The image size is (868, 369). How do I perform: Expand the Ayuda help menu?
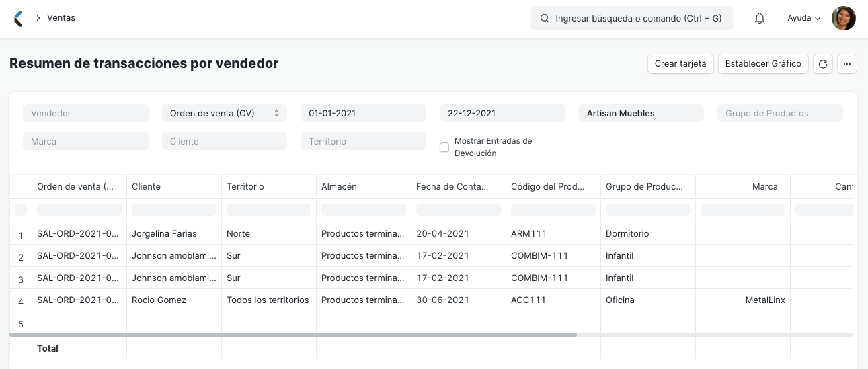pos(804,19)
